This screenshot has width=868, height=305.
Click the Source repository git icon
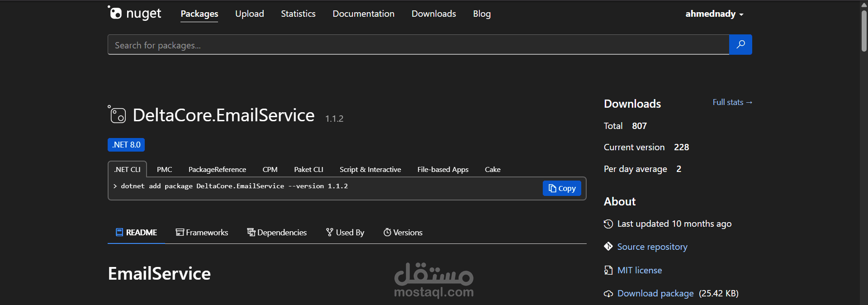(x=608, y=247)
